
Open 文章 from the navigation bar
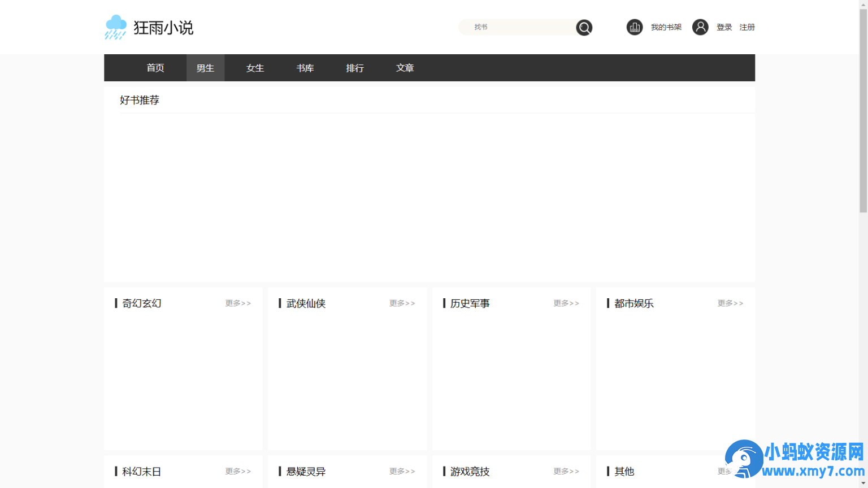coord(405,68)
